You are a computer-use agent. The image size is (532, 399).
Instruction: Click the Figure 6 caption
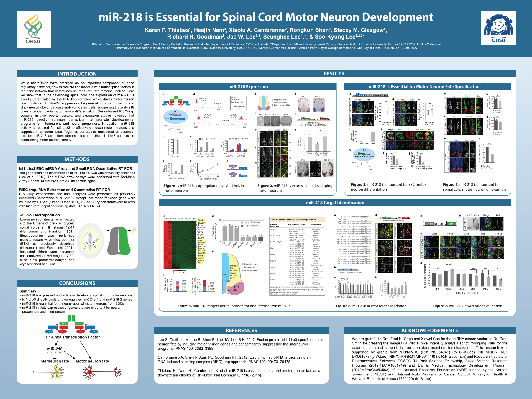point(371,306)
